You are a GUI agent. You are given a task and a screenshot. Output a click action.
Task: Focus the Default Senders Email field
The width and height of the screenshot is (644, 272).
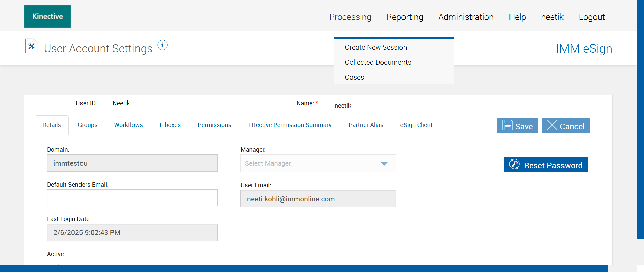[x=132, y=198]
